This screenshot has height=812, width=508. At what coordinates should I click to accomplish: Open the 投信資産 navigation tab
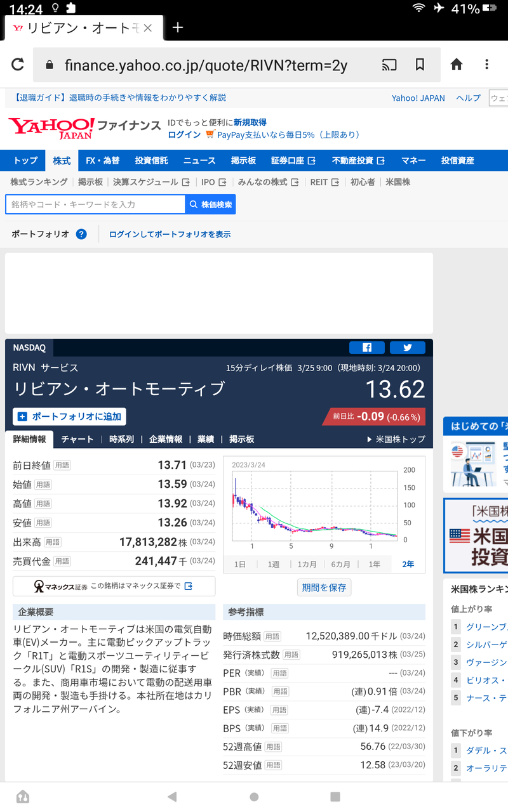pos(458,160)
